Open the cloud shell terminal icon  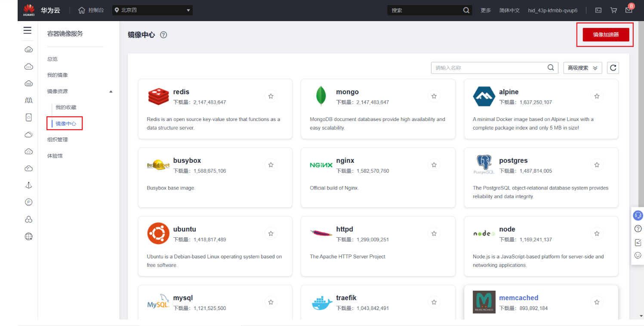pos(598,10)
